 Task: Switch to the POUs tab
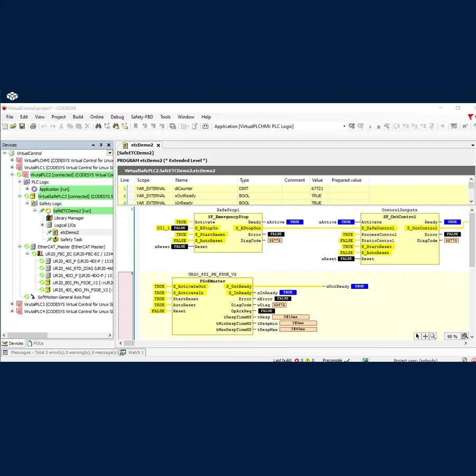pos(35,343)
